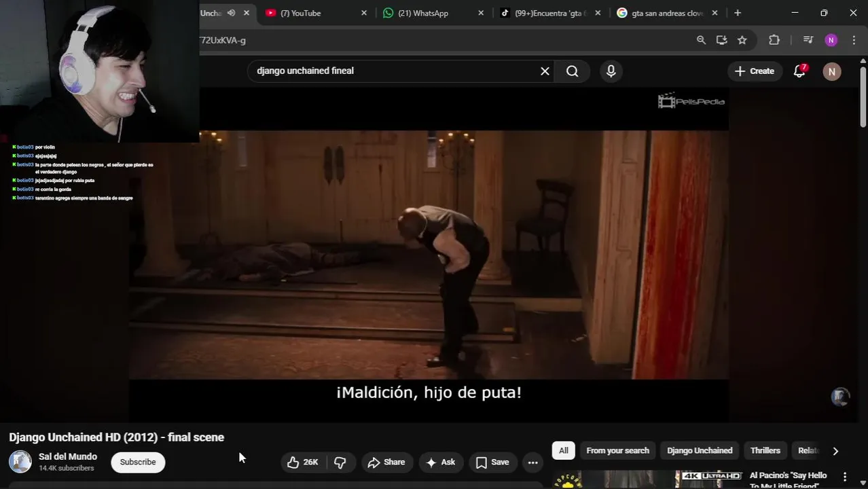
Task: Click the YouTube search magnifier button
Action: click(573, 71)
